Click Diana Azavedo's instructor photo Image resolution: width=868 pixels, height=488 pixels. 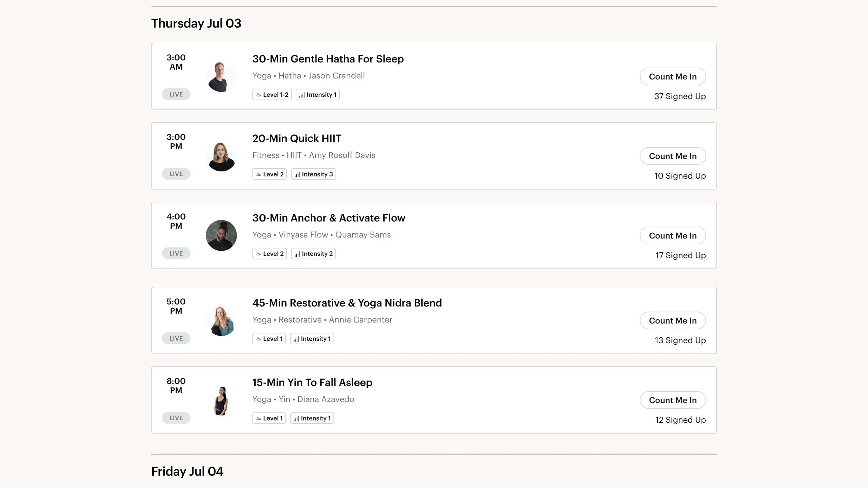(221, 400)
